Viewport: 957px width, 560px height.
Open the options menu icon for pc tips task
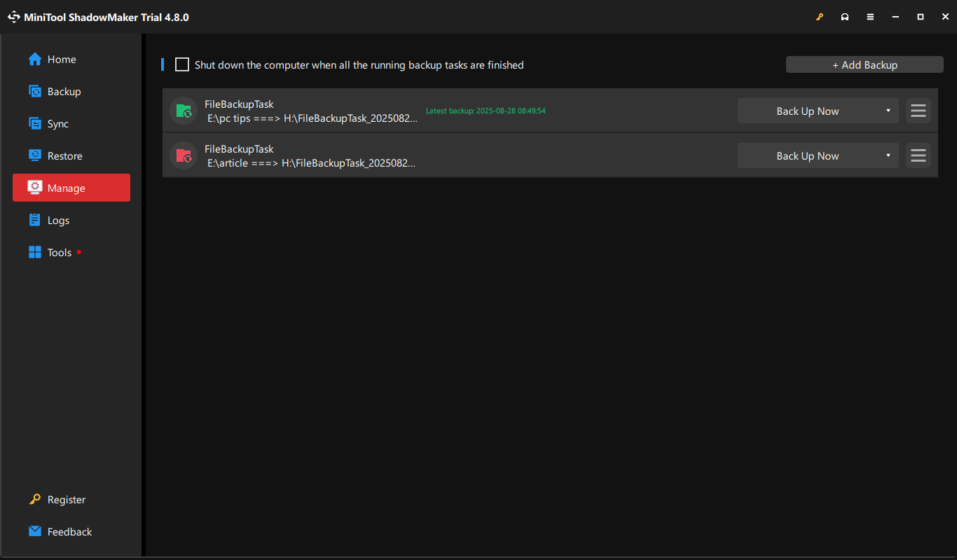[x=918, y=111]
